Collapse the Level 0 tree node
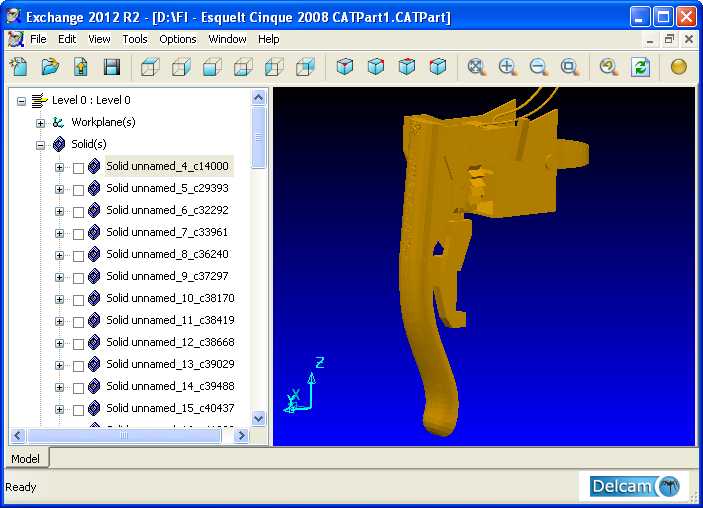Viewport: 703px width, 508px height. click(x=21, y=101)
